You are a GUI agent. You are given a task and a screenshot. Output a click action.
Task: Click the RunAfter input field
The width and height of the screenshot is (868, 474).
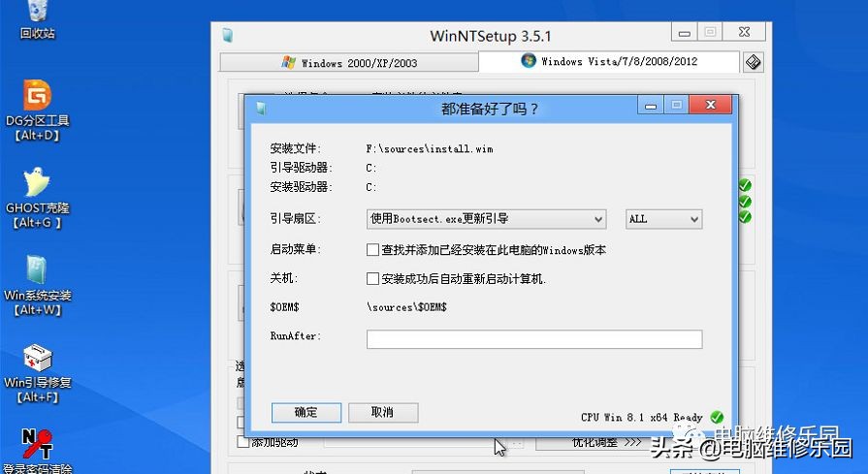[534, 339]
